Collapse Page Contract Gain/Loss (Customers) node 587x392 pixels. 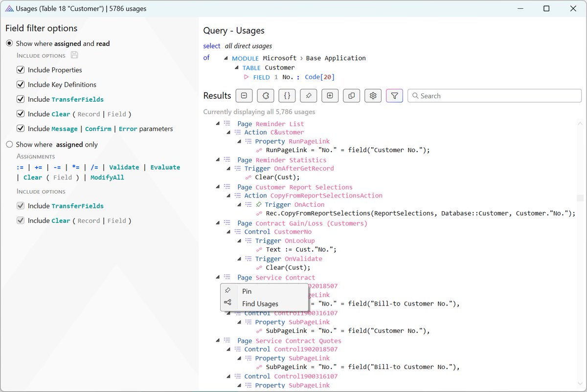pyautogui.click(x=218, y=223)
